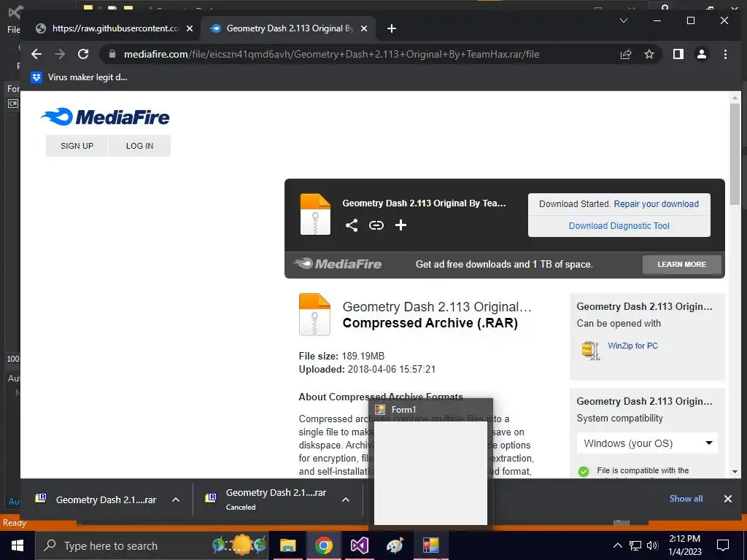Screen dimensions: 747x560
Task: Click LOG IN button
Action: tap(139, 146)
